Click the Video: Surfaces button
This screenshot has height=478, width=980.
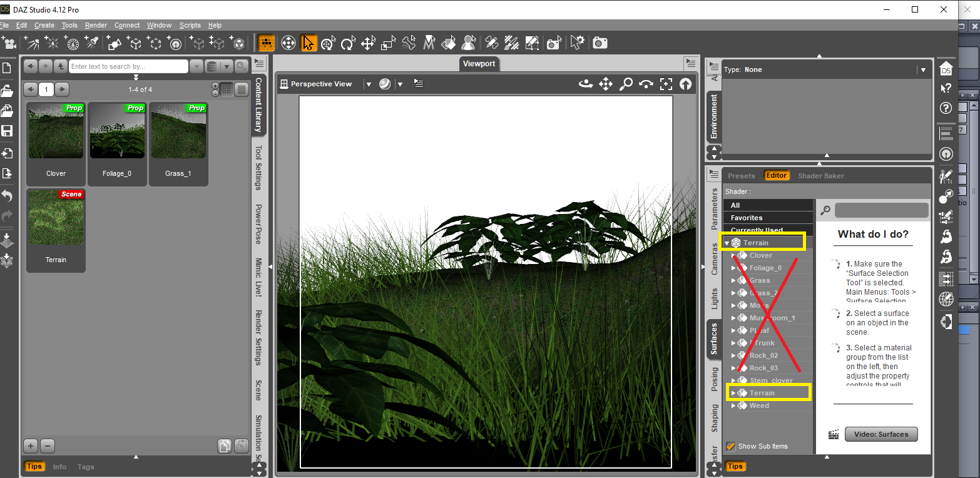[x=881, y=434]
